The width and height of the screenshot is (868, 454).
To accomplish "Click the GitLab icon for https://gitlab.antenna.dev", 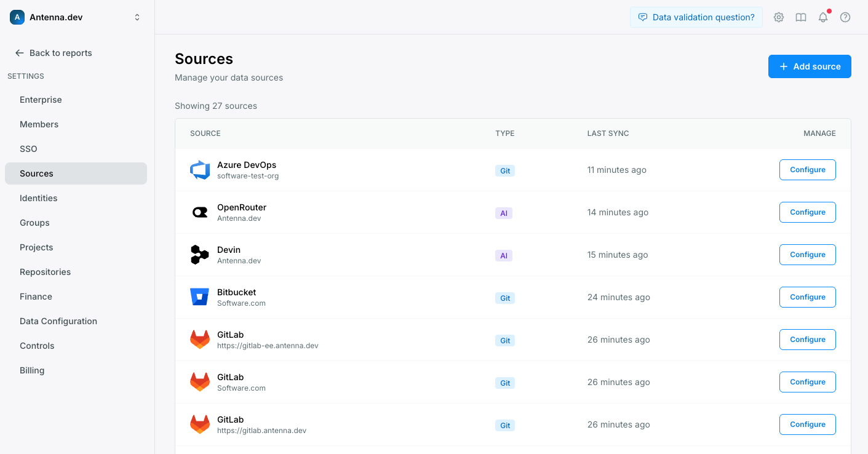I will 200,424.
